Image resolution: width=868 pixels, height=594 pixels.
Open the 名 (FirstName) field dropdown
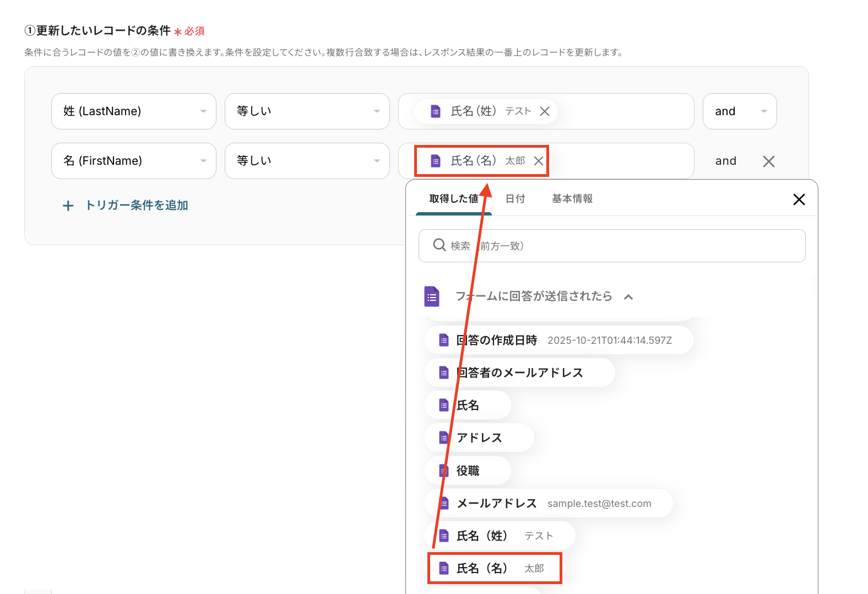click(x=133, y=161)
